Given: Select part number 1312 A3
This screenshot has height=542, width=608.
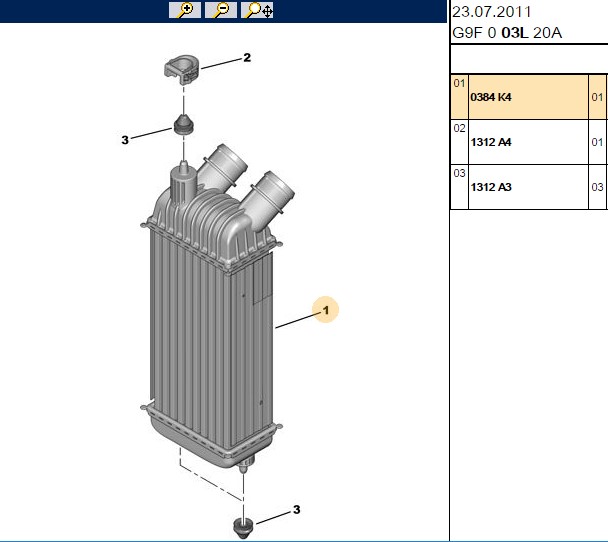Looking at the screenshot, I should click(491, 187).
